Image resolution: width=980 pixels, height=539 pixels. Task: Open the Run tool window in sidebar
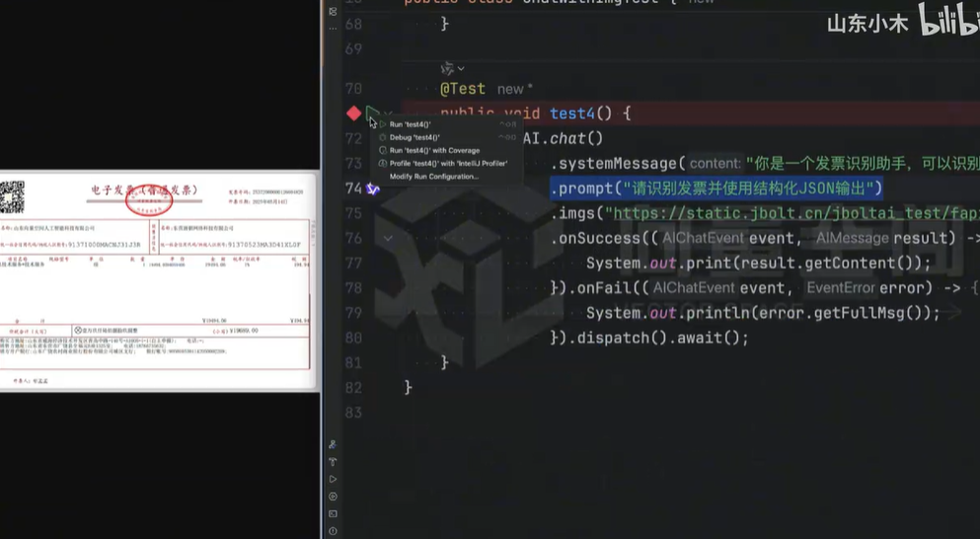(333, 479)
